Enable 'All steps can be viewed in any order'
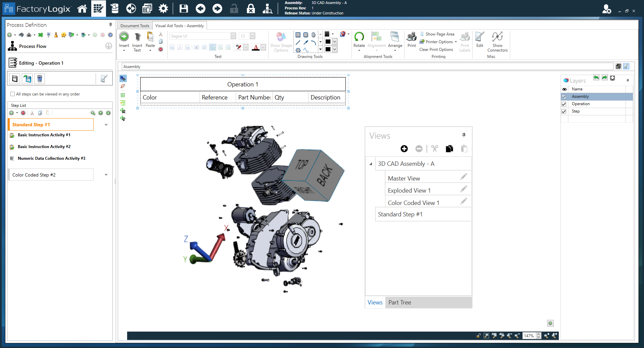Viewport: 644px width, 348px height. [x=12, y=94]
